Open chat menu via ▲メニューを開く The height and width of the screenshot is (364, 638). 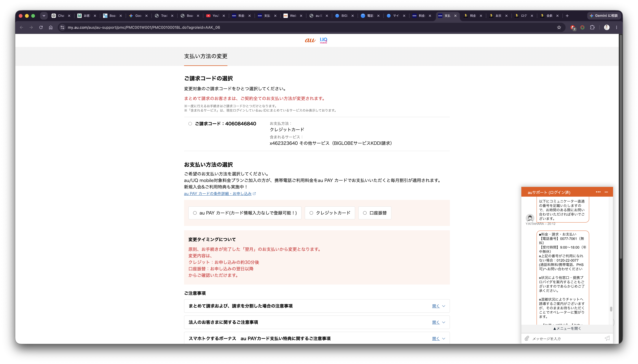coord(567,328)
